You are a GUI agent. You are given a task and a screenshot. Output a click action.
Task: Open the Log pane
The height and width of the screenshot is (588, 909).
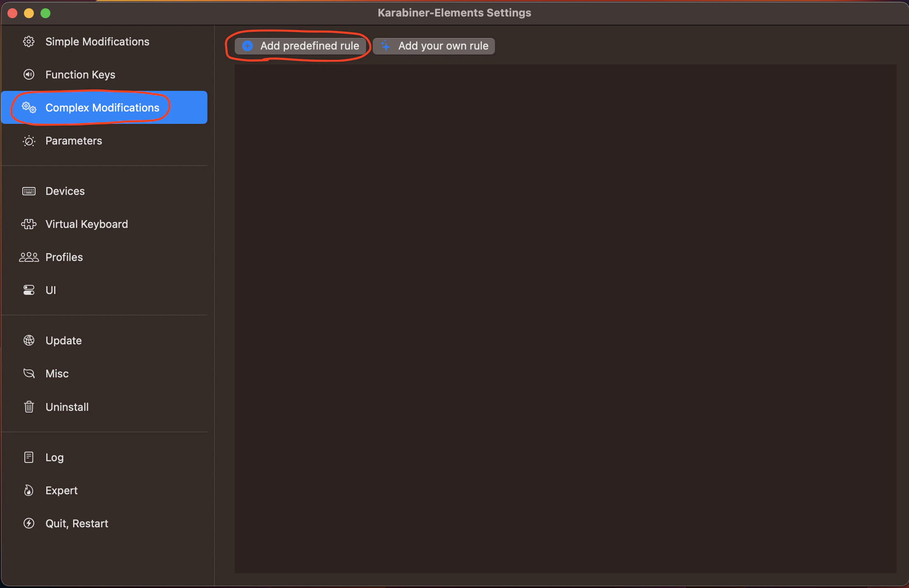click(x=55, y=458)
